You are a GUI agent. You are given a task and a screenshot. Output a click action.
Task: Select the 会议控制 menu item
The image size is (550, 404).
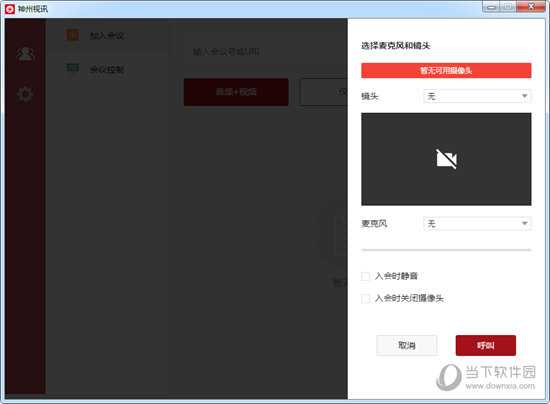tap(107, 69)
